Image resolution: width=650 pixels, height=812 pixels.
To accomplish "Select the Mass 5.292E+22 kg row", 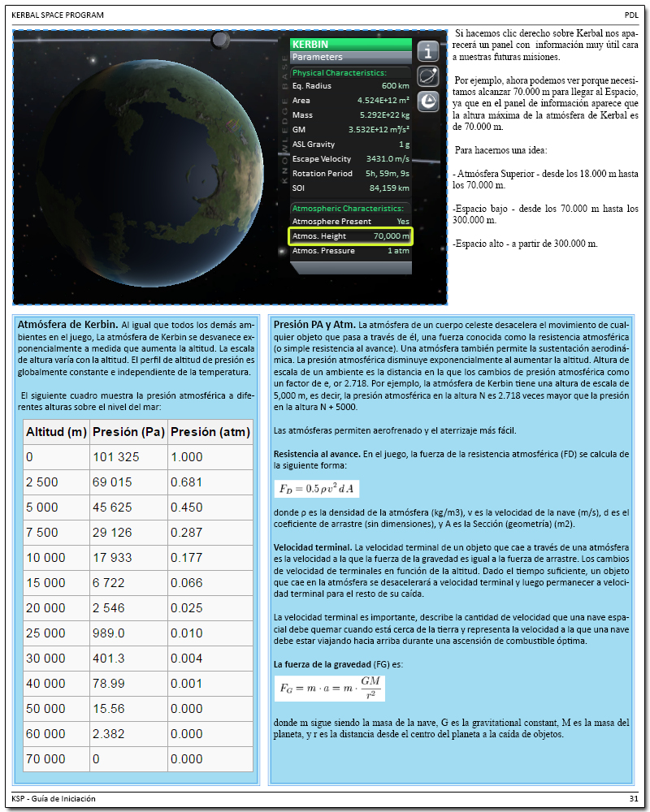I will point(351,115).
